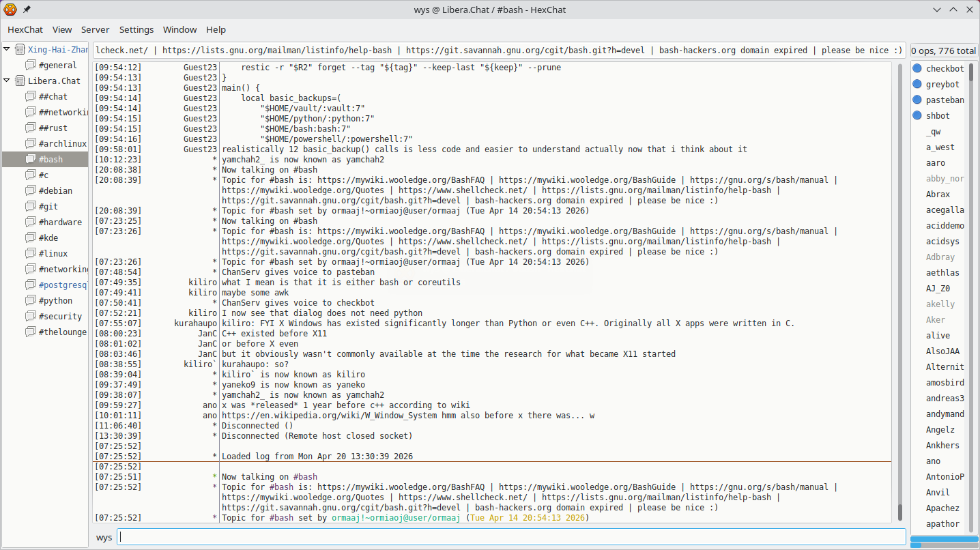980x550 pixels.
Task: Click the "maybe some awk" message
Action: click(255, 293)
